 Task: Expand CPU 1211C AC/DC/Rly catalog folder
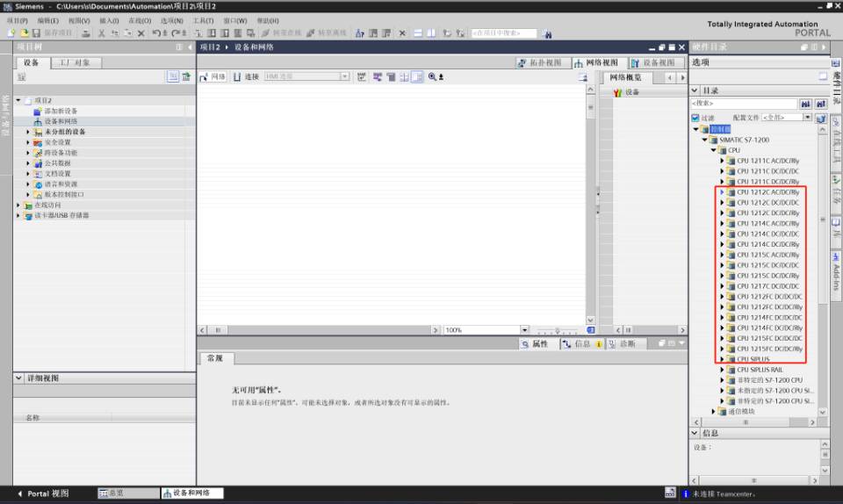(722, 161)
